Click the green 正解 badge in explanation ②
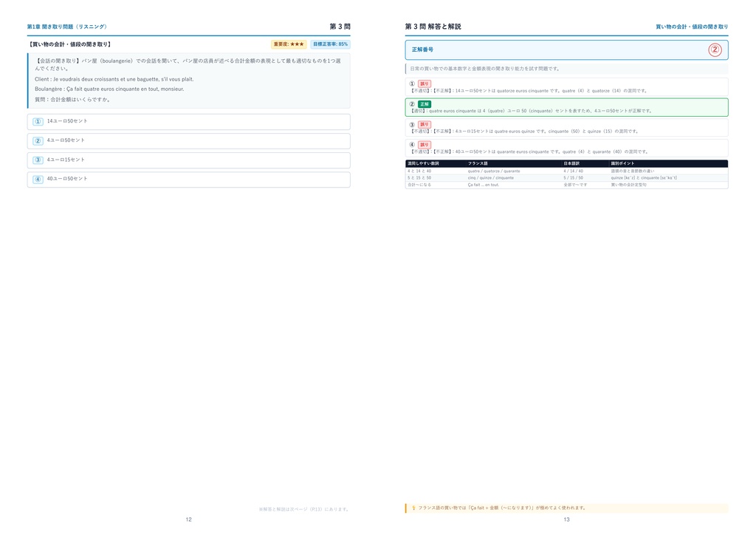This screenshot has height=535, width=756. click(425, 104)
